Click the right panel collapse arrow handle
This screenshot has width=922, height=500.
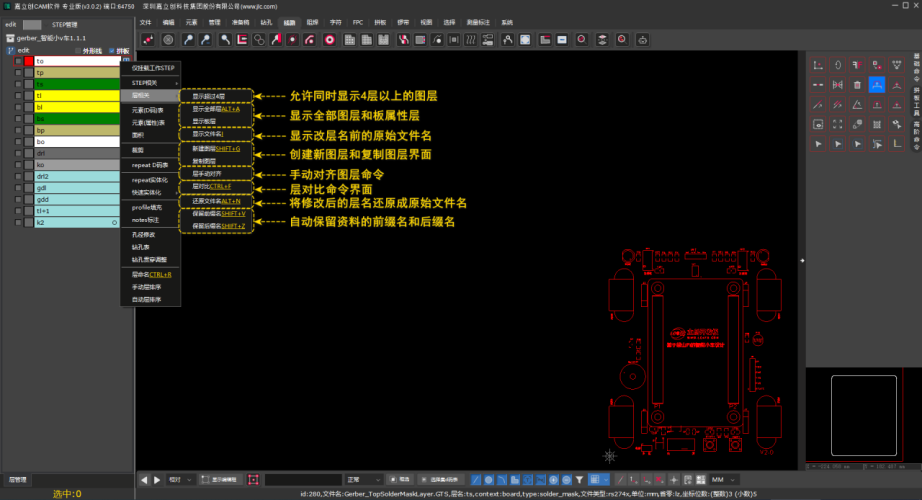(x=802, y=261)
